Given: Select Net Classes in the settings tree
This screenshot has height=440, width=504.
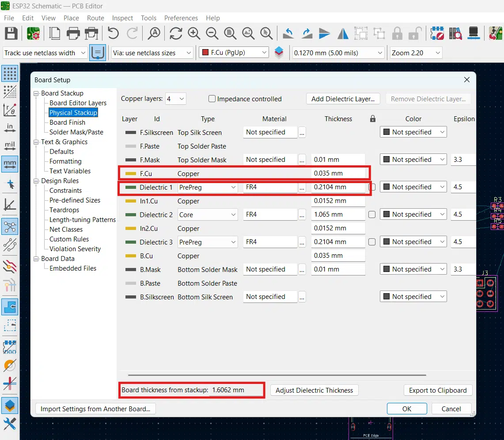Looking at the screenshot, I should pos(66,230).
